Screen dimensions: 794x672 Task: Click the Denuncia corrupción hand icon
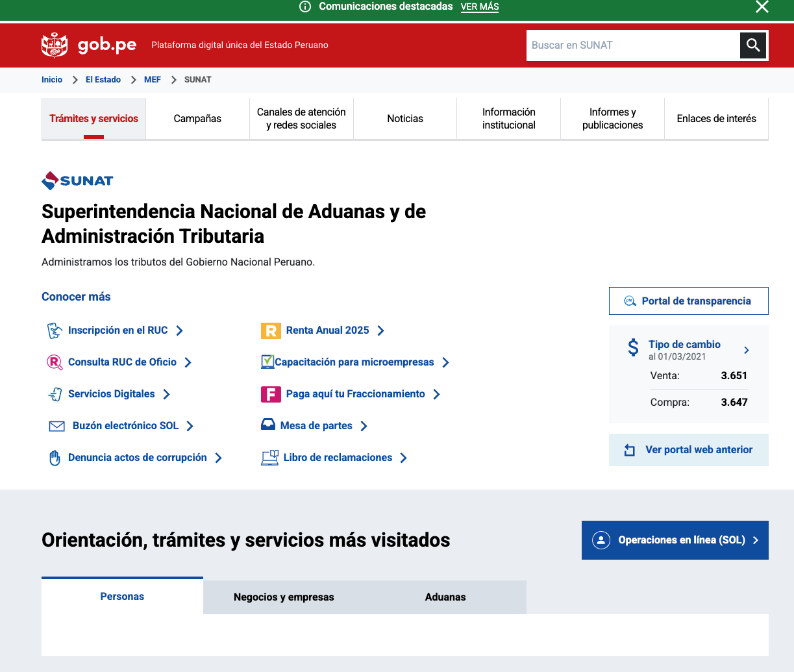click(x=55, y=458)
